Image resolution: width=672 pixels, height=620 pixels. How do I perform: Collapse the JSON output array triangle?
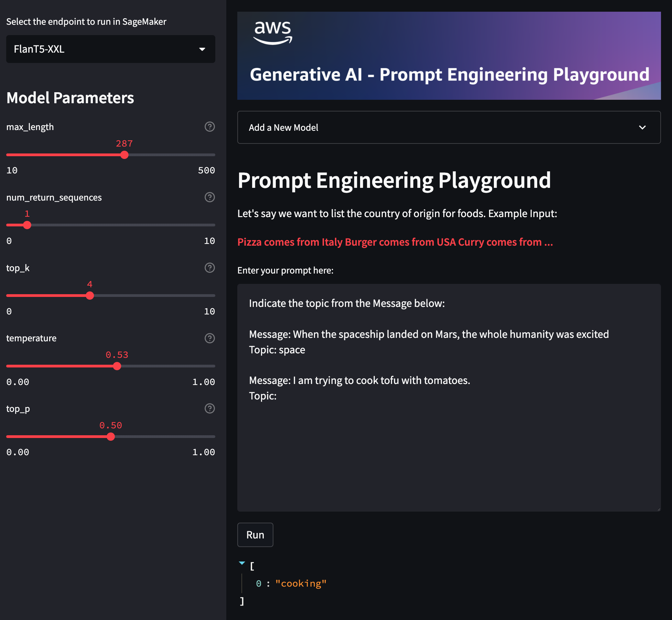[242, 563]
